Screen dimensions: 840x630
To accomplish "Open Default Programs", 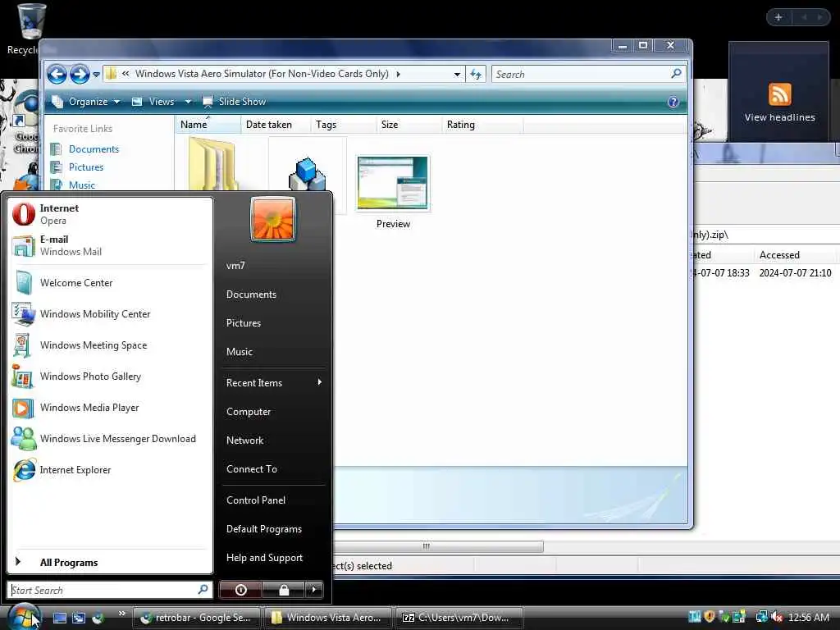I will (273, 529).
